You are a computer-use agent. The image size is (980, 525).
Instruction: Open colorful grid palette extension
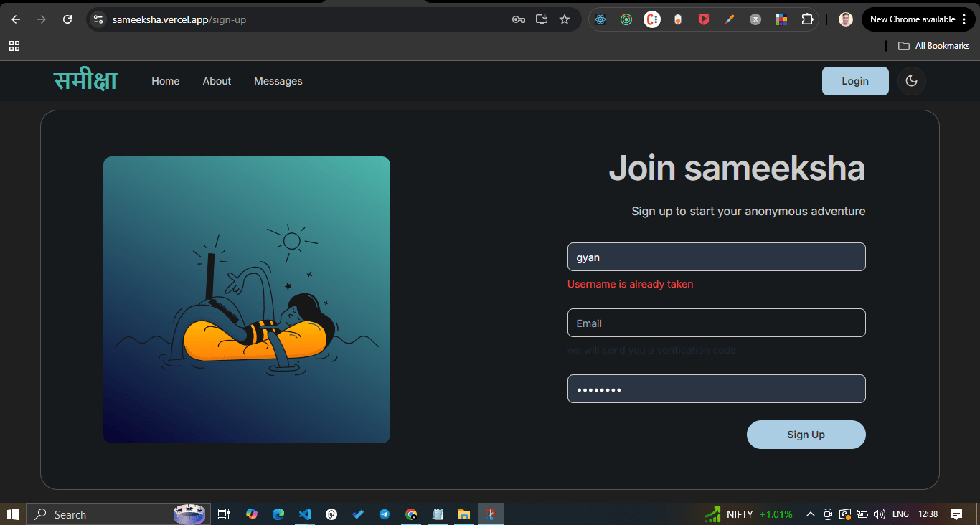click(x=781, y=19)
